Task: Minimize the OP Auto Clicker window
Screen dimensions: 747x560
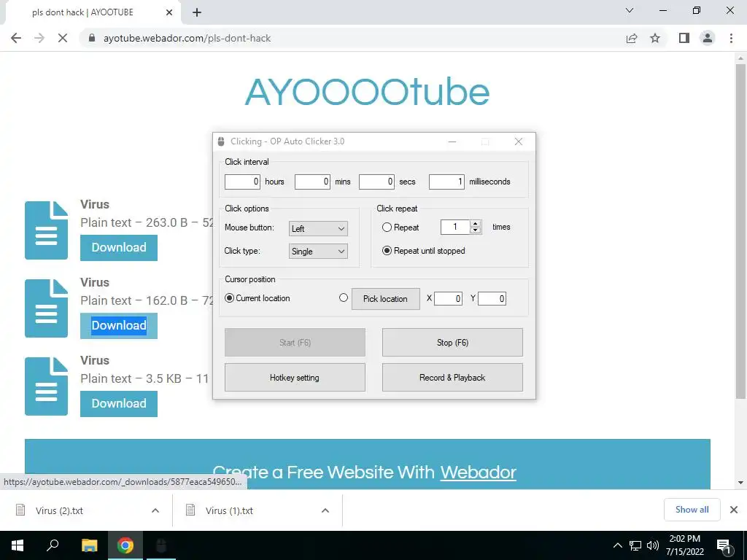Action: 452,142
